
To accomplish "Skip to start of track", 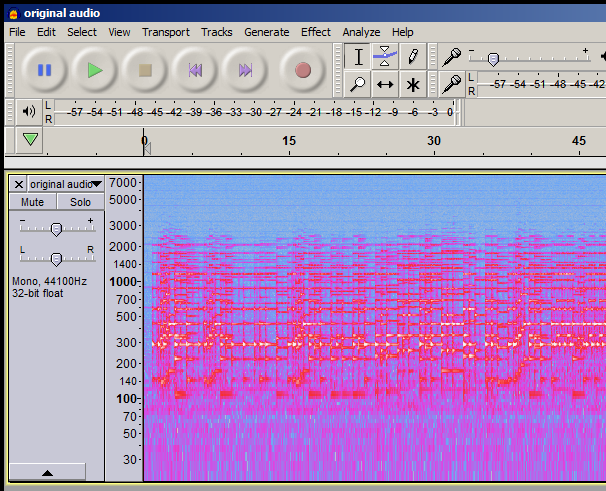I will pos(195,70).
